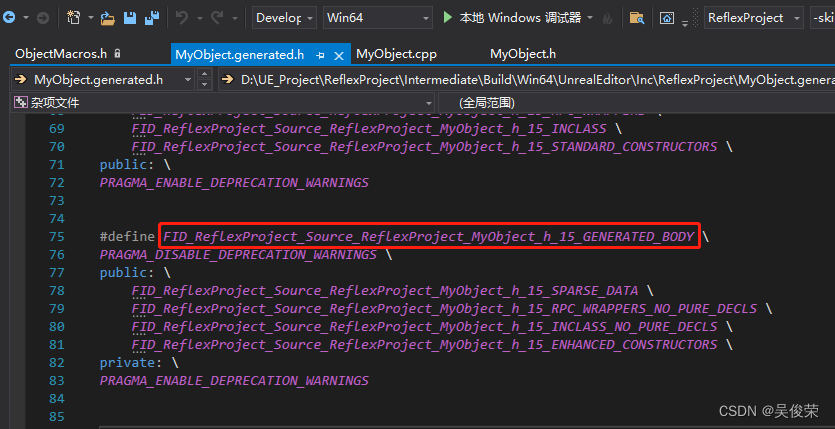Click the _15_STANDARD_CONSTRUCTORS macro on line 70

tap(424, 147)
